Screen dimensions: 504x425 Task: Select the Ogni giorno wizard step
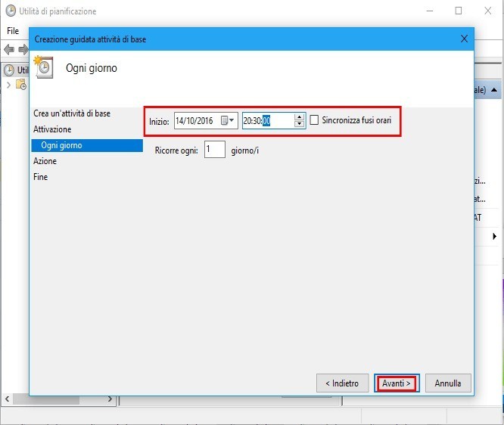[x=62, y=145]
